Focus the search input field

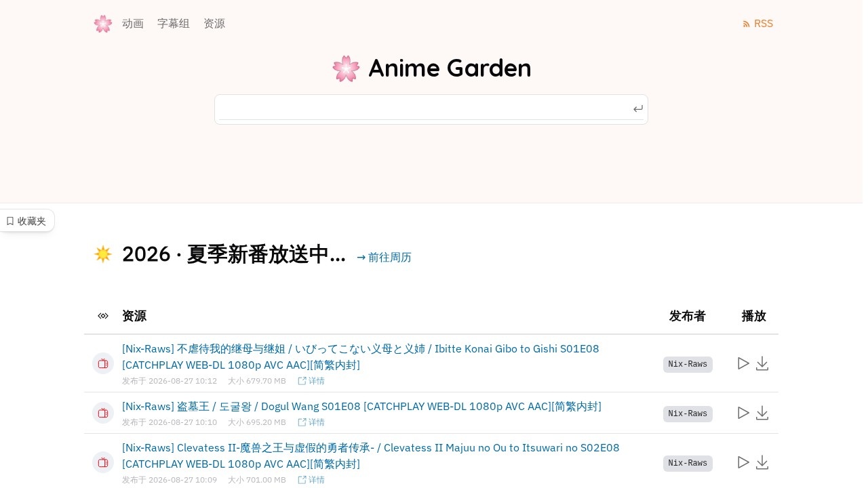(x=424, y=109)
